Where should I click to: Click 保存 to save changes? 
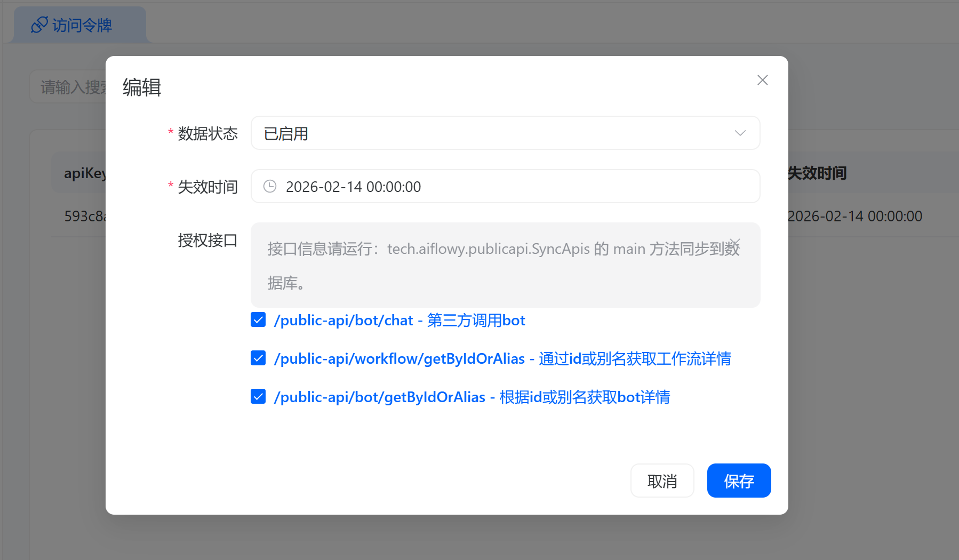click(x=739, y=481)
